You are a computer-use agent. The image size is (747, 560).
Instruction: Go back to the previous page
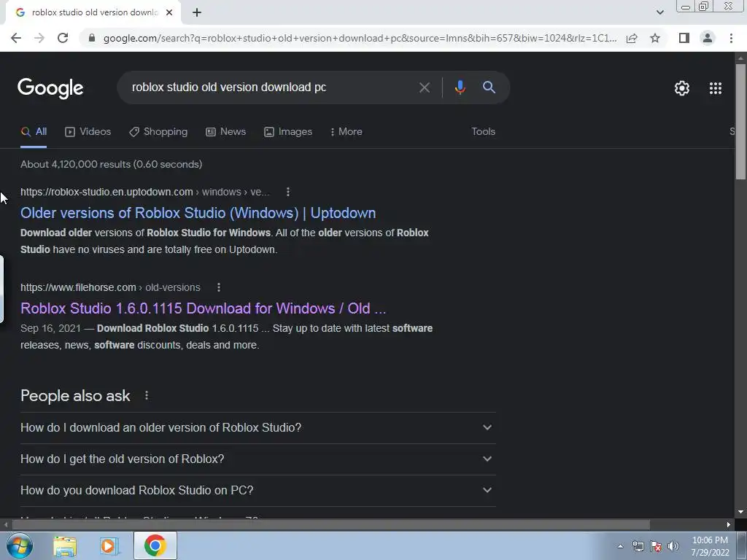click(16, 38)
